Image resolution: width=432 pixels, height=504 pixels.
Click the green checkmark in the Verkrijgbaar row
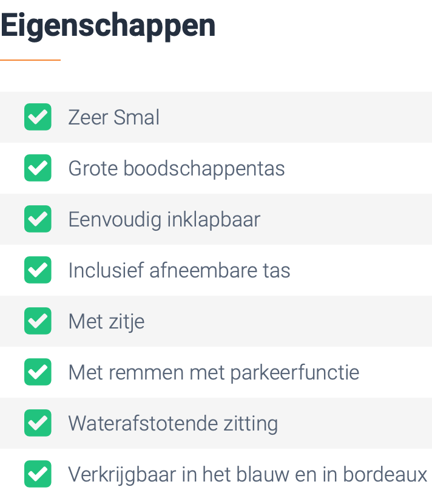click(38, 474)
